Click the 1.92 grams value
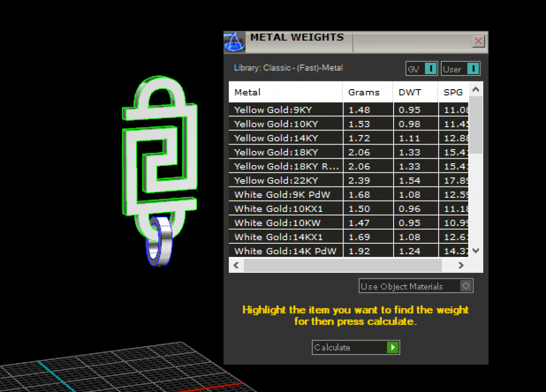This screenshot has width=546, height=392. click(x=359, y=251)
